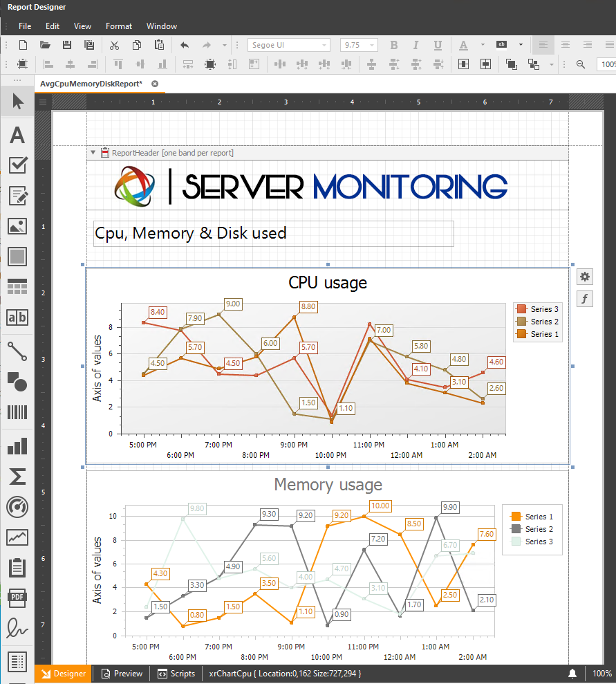Select the Memory usage chart
616x684 pixels.
328,567
